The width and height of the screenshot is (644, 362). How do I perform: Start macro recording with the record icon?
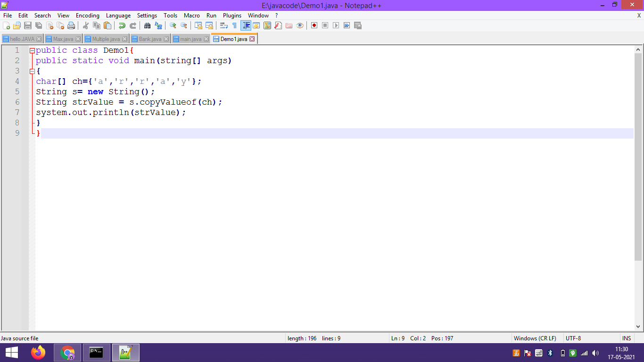tap(314, 25)
